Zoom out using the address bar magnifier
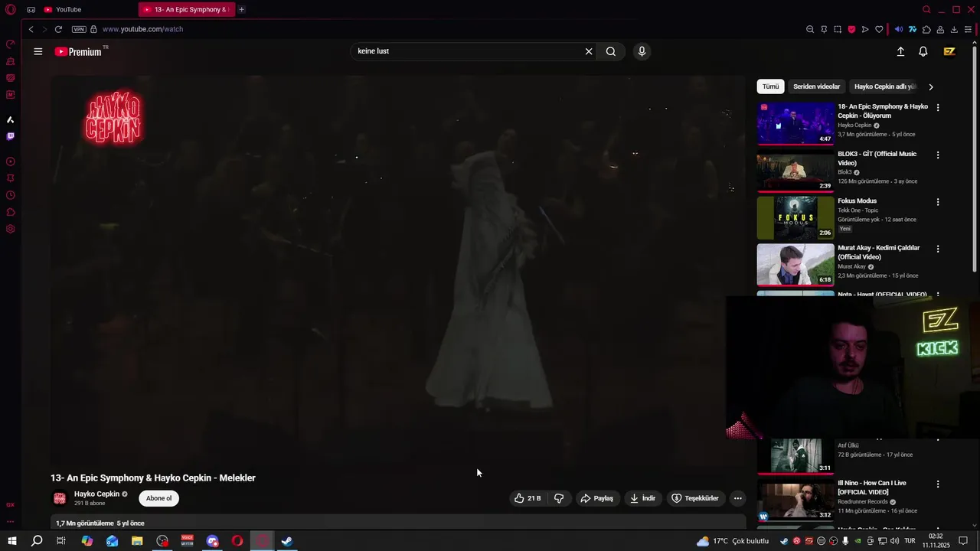 (810, 29)
